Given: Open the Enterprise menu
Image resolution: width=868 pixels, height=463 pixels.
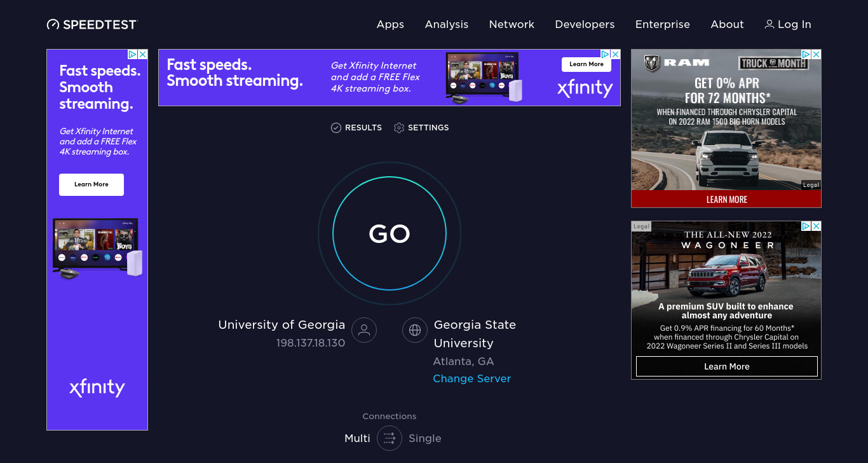Looking at the screenshot, I should point(663,24).
